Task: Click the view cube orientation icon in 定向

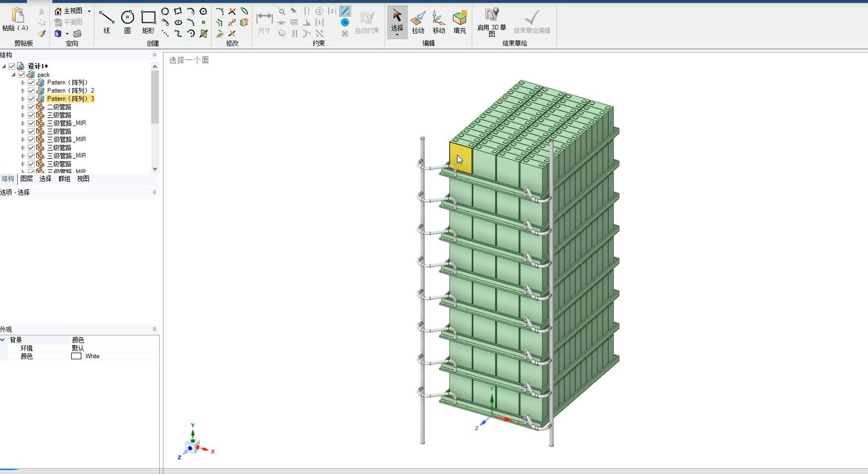Action: (x=58, y=34)
